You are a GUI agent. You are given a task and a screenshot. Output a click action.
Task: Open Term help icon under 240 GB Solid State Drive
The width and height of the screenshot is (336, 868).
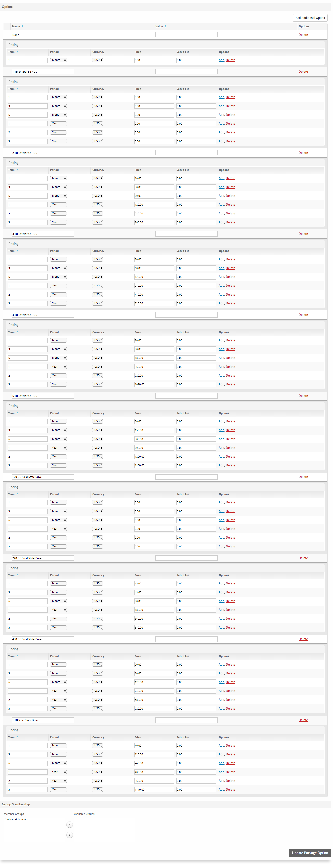tap(17, 575)
